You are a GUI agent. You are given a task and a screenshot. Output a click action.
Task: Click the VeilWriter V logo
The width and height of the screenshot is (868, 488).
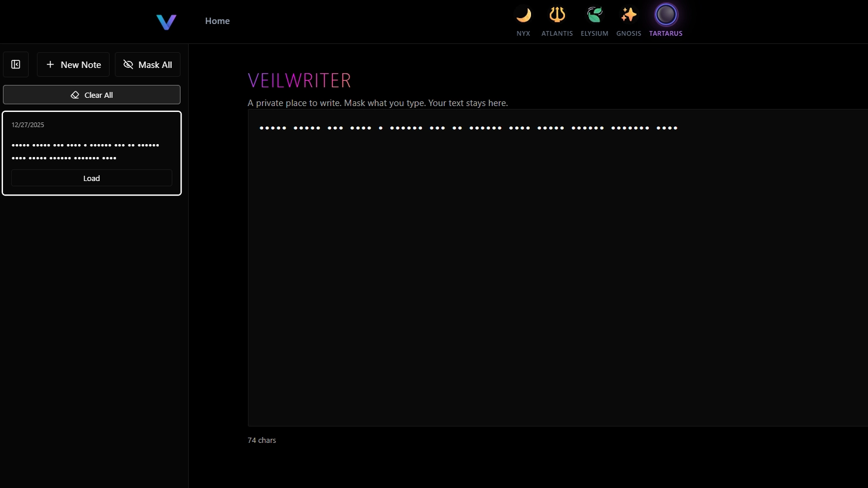click(166, 22)
